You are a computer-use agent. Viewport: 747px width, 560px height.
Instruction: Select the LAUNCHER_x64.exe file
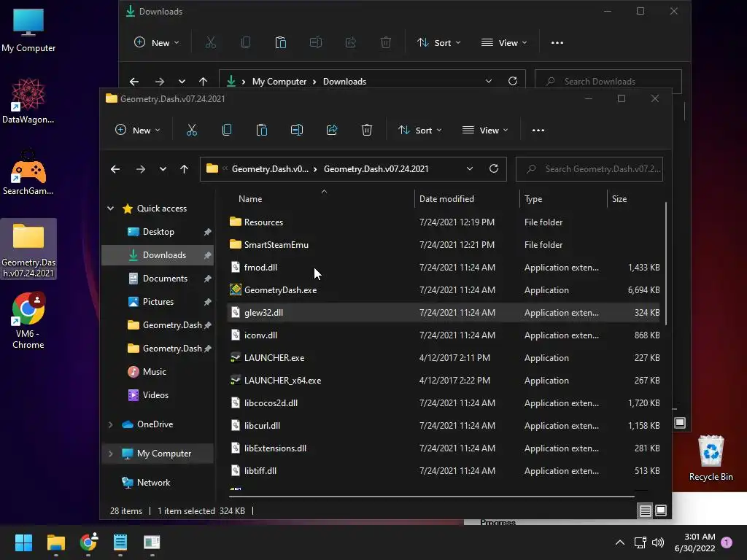point(444,381)
